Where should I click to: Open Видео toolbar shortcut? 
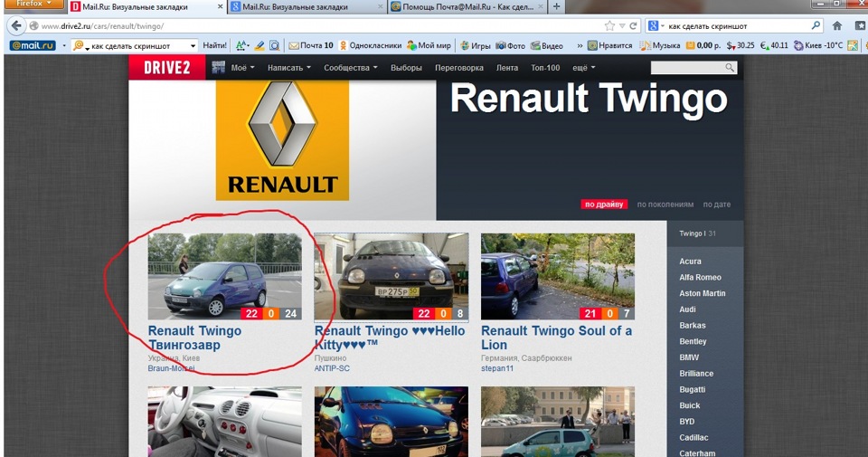(x=547, y=45)
